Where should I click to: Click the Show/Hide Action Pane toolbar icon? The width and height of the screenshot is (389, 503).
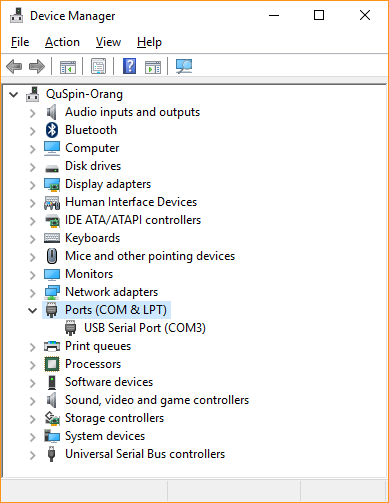click(153, 66)
